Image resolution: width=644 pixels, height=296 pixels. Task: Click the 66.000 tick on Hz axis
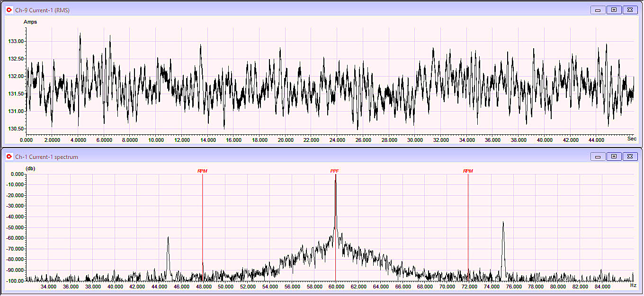pos(402,287)
